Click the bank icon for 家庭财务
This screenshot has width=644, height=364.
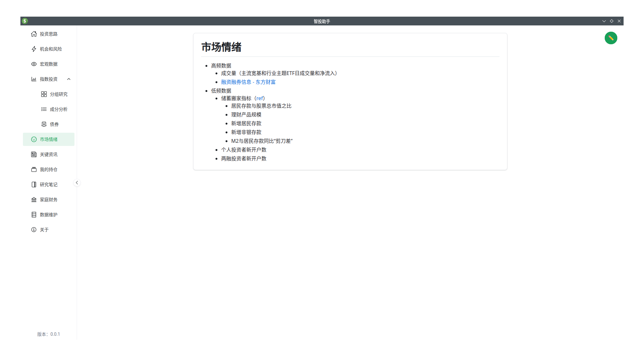pos(34,200)
